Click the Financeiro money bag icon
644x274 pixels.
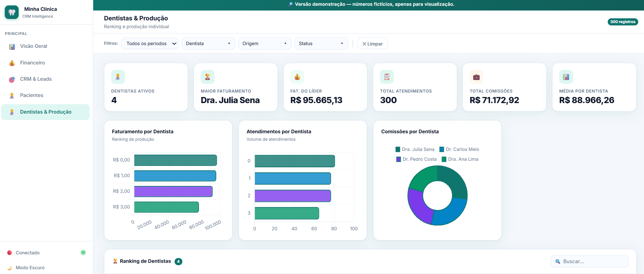point(12,63)
